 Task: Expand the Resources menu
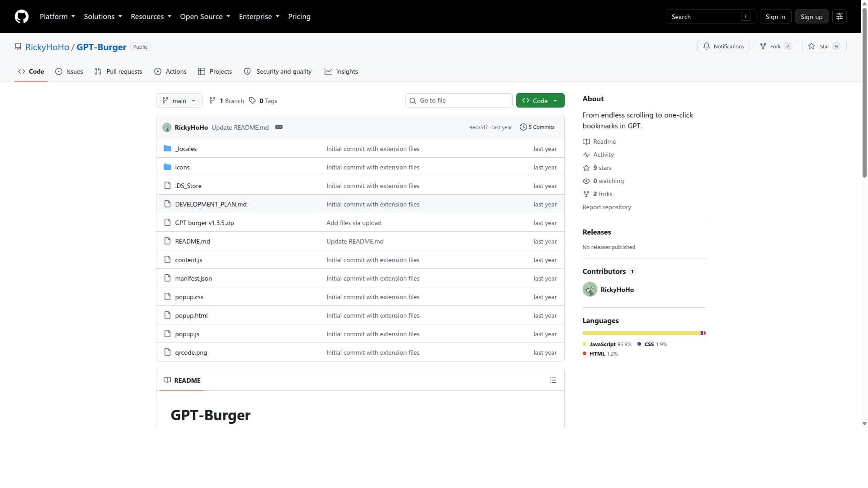point(151,17)
